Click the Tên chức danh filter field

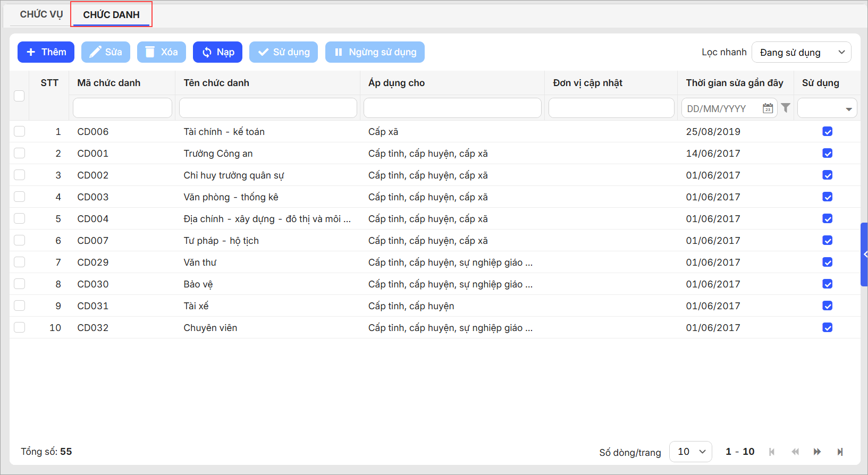[268, 108]
